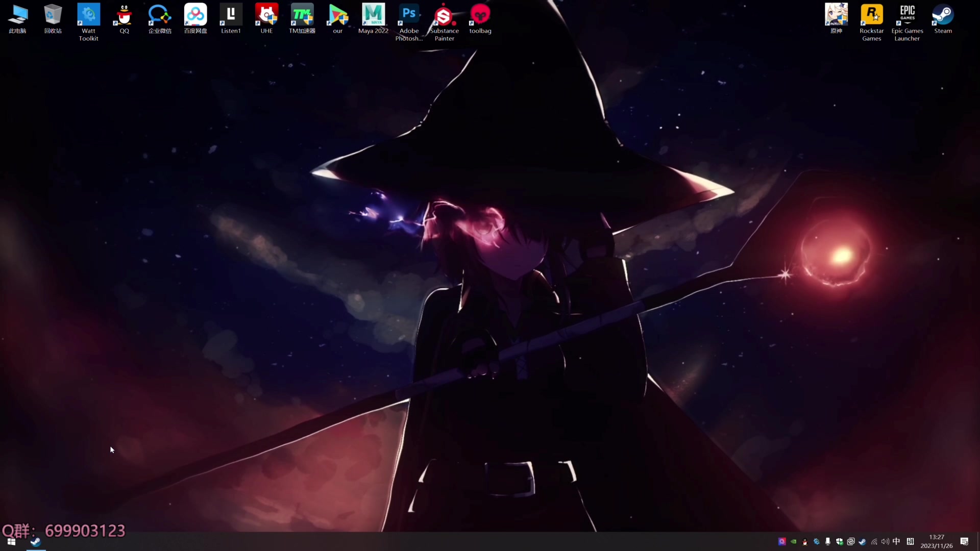Screen dimensions: 980x551
Task: Select the TM加速器 desktop shortcut
Action: pos(302,19)
